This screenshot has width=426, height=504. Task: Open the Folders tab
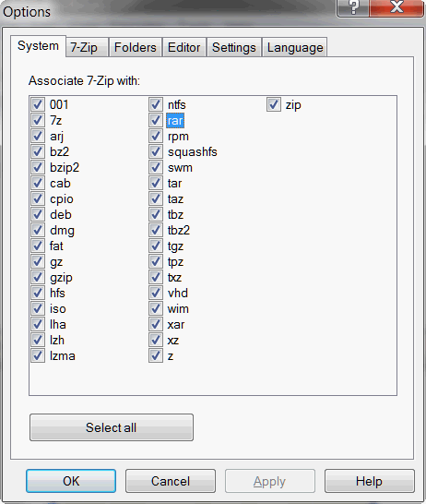[136, 47]
